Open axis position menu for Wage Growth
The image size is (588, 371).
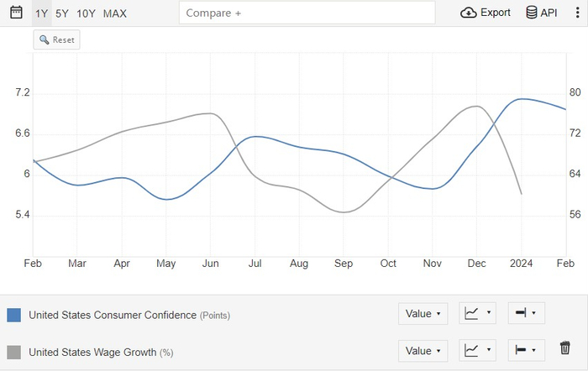click(526, 350)
